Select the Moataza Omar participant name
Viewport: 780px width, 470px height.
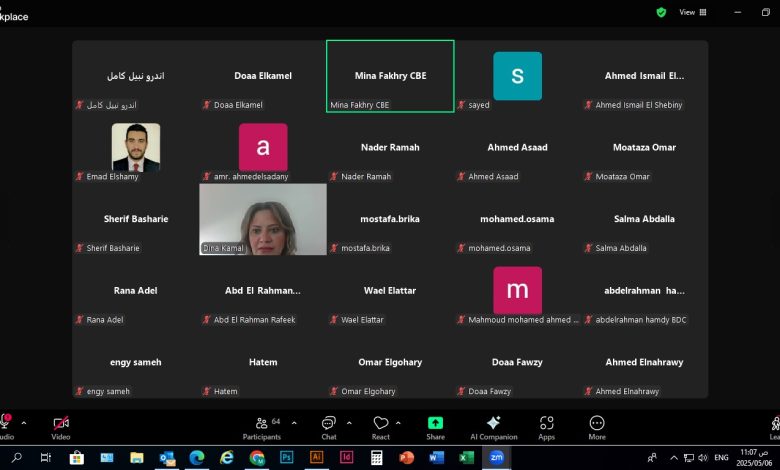644,147
